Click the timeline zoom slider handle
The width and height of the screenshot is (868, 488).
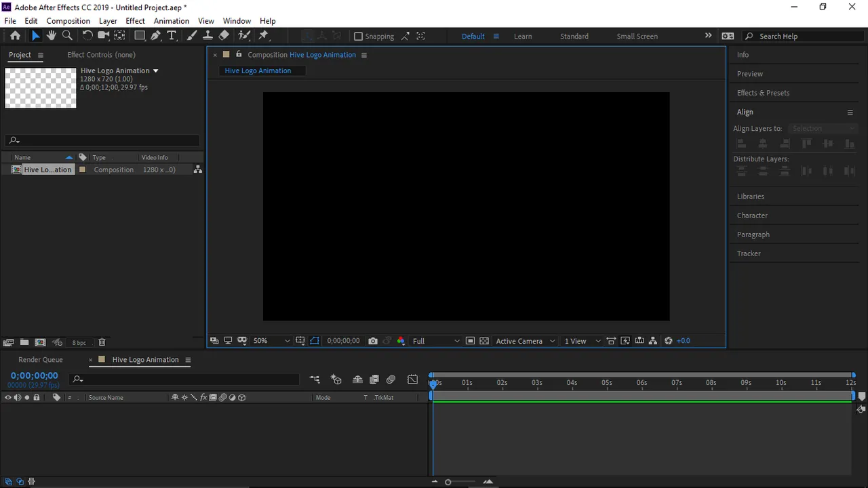pyautogui.click(x=448, y=482)
